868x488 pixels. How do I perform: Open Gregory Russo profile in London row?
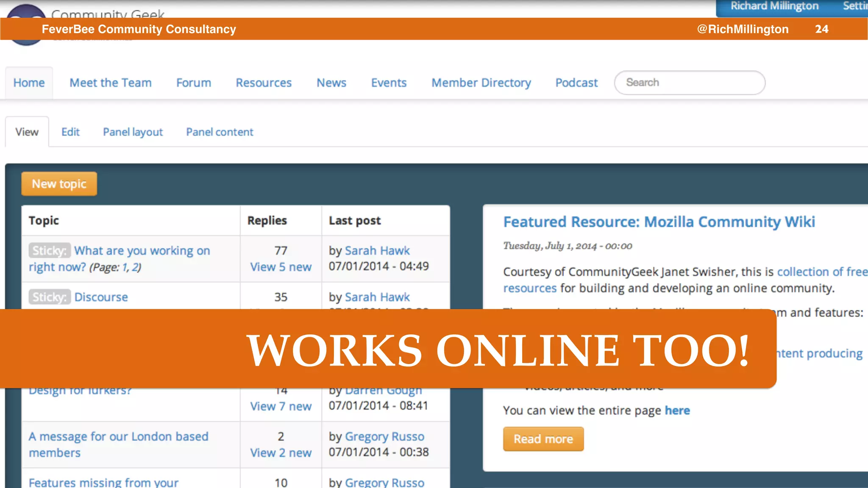click(384, 436)
